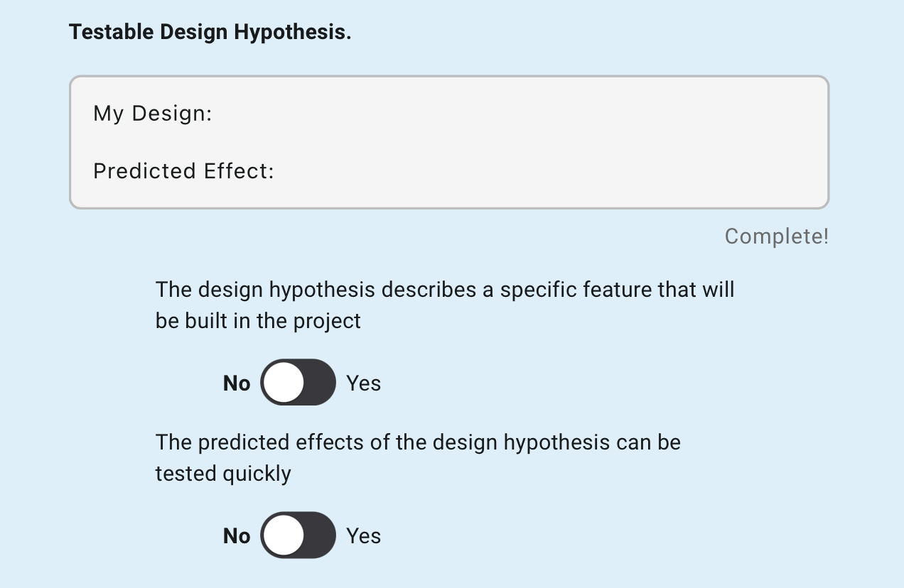Place cursor right after 'My Design:' text
Viewport: 904px width, 588px height.
pos(214,114)
